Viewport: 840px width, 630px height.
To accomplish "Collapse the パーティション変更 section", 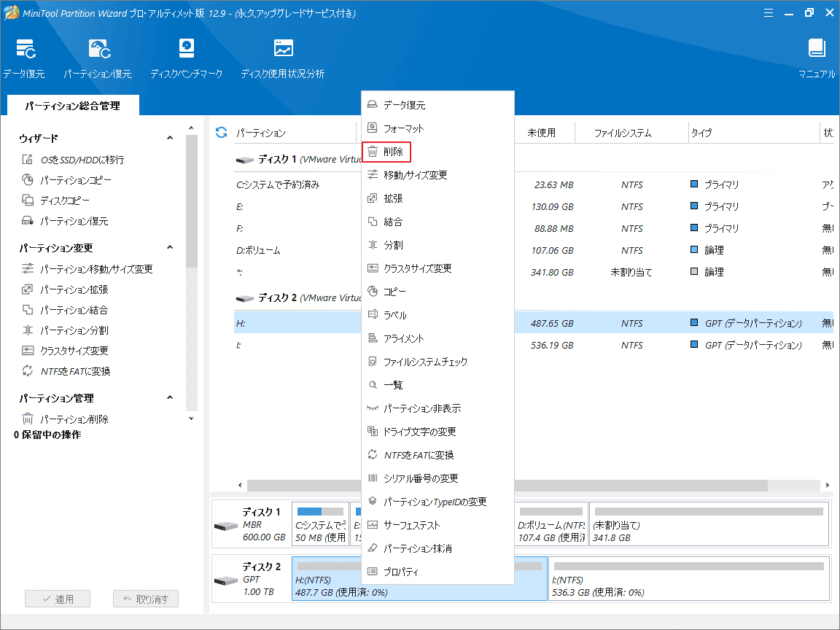I will click(x=170, y=247).
